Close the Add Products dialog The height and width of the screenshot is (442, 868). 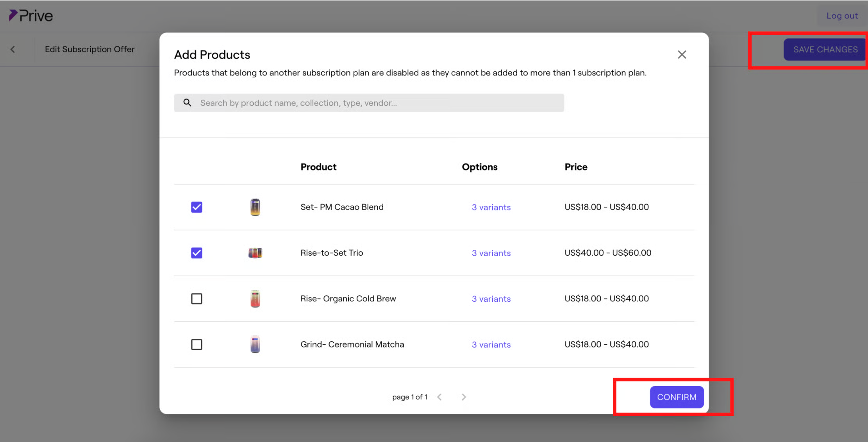click(x=682, y=55)
